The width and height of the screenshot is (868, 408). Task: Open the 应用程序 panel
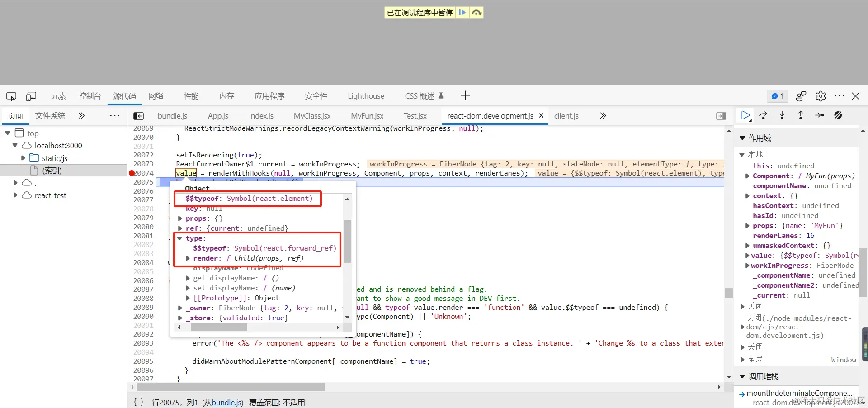[x=269, y=96]
